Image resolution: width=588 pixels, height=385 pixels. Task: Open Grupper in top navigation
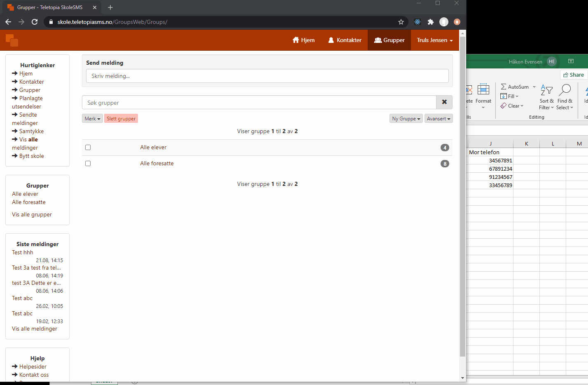point(389,40)
